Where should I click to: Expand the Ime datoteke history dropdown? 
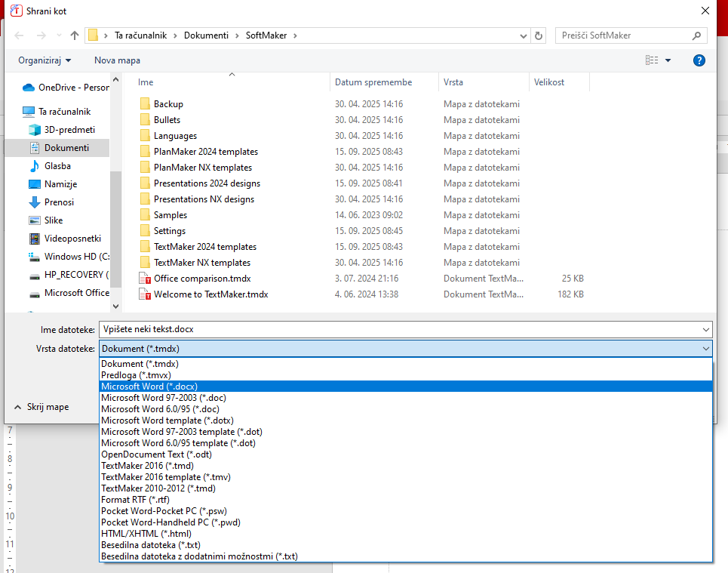coord(705,329)
